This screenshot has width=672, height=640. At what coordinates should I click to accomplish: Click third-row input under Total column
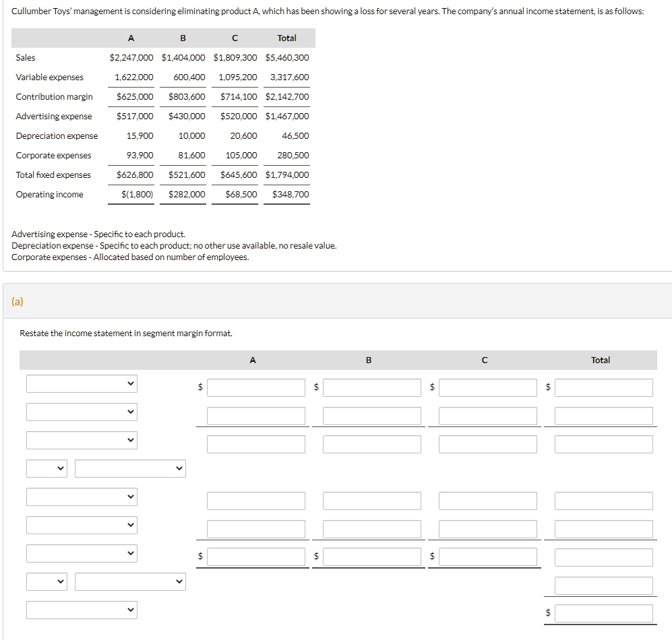point(604,444)
